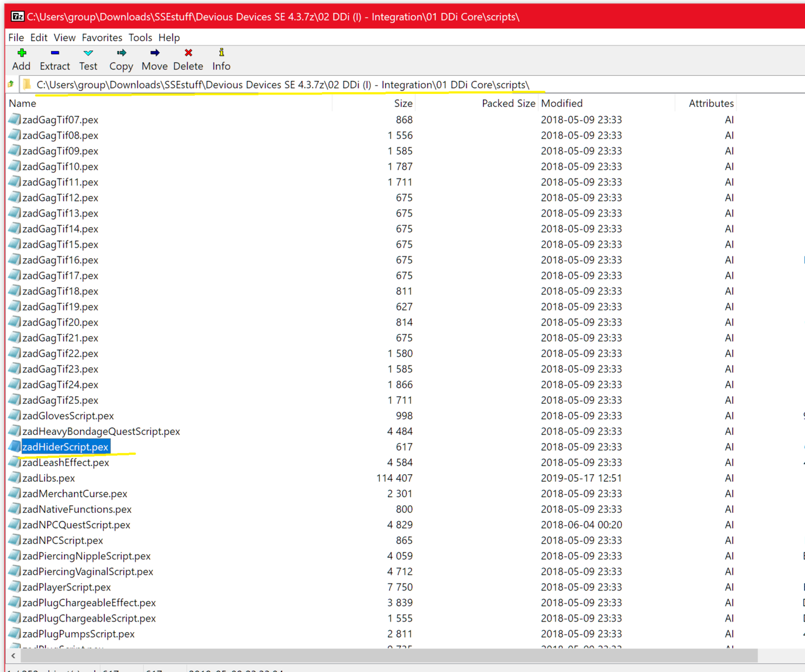The height and width of the screenshot is (672, 805).
Task: Open the Favorites menu
Action: [102, 37]
